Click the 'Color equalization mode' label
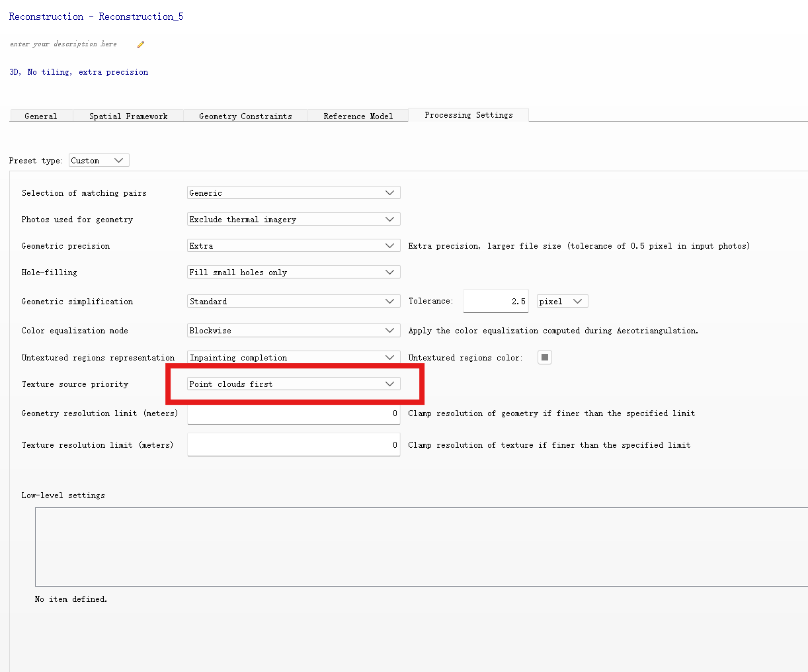Viewport: 808px width, 672px height. coord(75,331)
